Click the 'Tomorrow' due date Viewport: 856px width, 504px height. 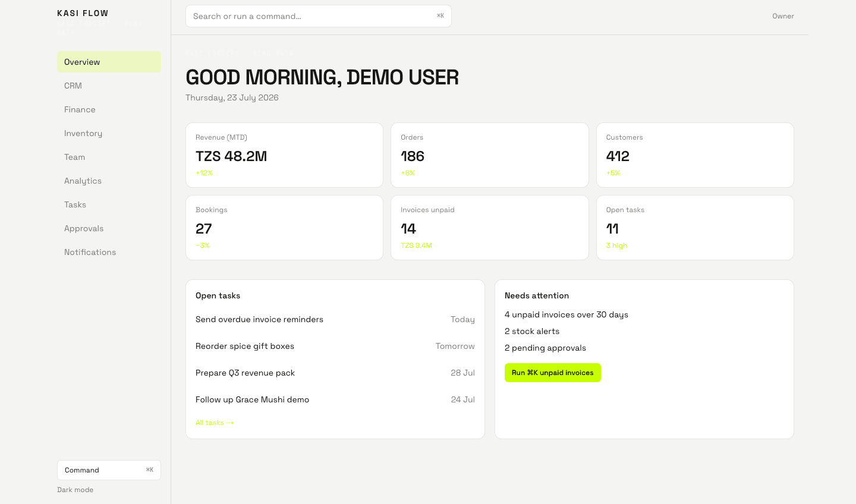(x=455, y=346)
